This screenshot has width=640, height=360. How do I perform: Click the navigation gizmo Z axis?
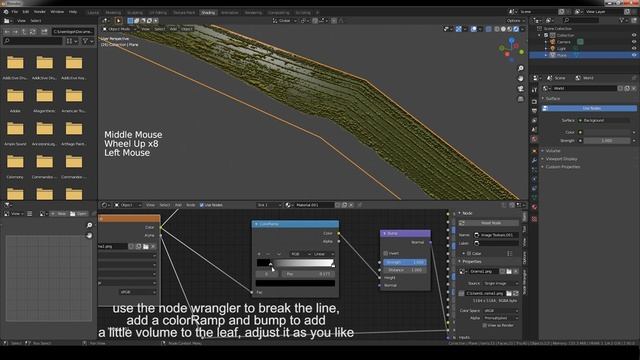[x=512, y=40]
